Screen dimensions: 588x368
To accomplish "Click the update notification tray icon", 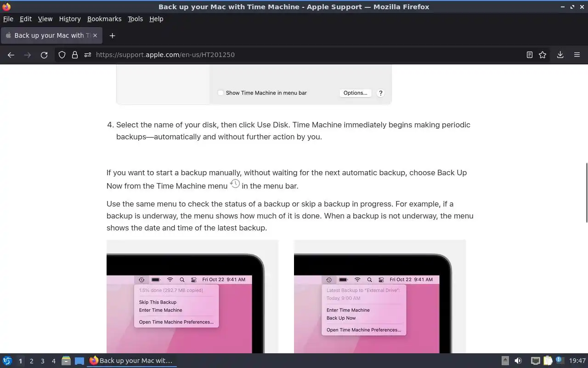I will 560,360.
